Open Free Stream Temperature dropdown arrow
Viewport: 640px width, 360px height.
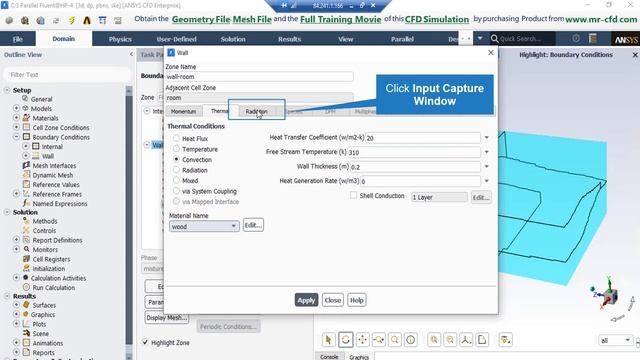click(487, 152)
